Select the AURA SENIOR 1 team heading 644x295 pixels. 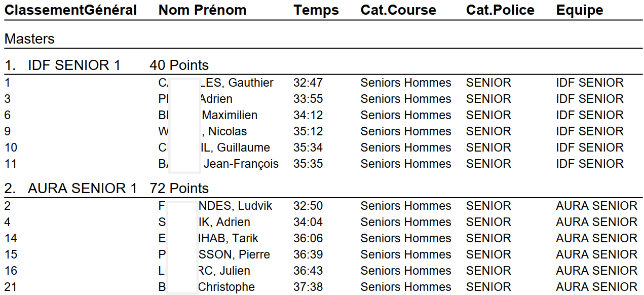tap(82, 189)
